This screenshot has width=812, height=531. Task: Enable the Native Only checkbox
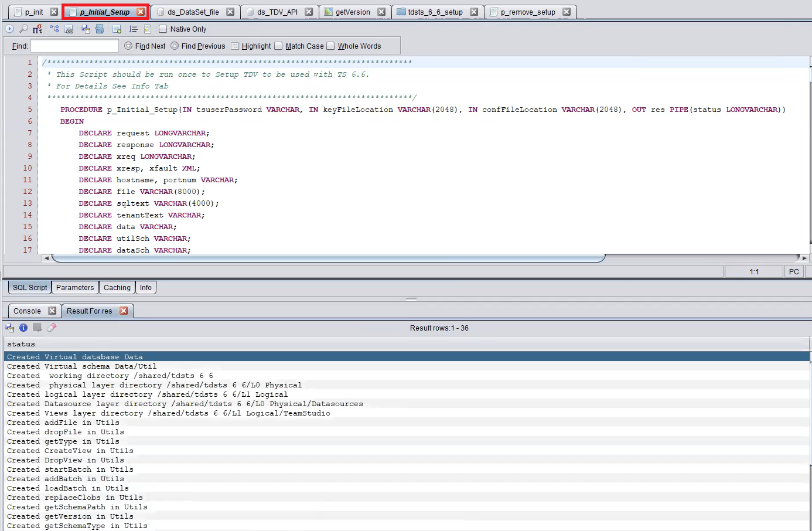pyautogui.click(x=163, y=29)
